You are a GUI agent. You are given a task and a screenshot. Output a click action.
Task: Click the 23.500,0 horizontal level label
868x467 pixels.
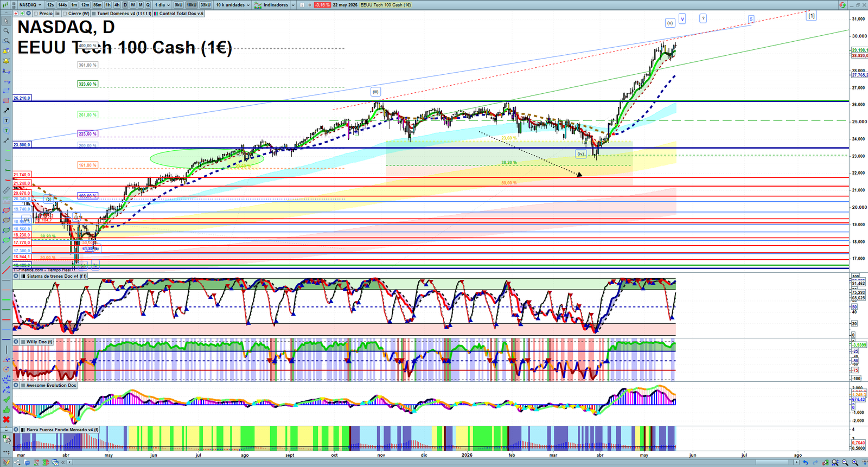22,145
